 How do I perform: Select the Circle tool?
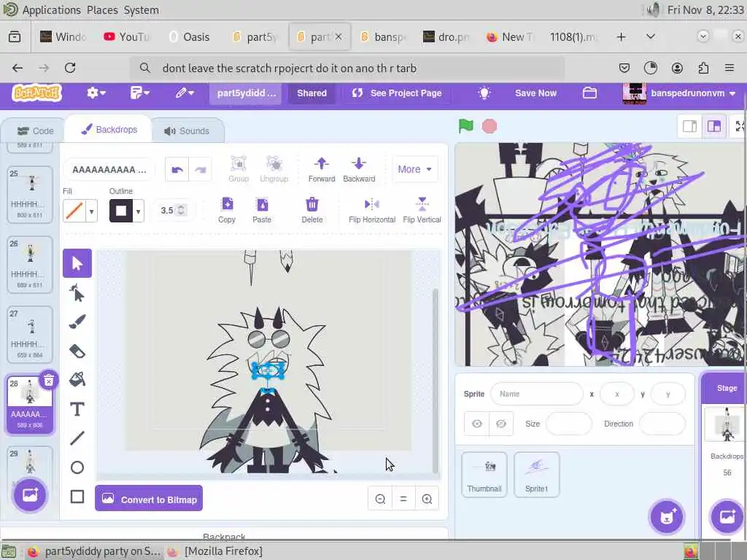click(x=77, y=467)
